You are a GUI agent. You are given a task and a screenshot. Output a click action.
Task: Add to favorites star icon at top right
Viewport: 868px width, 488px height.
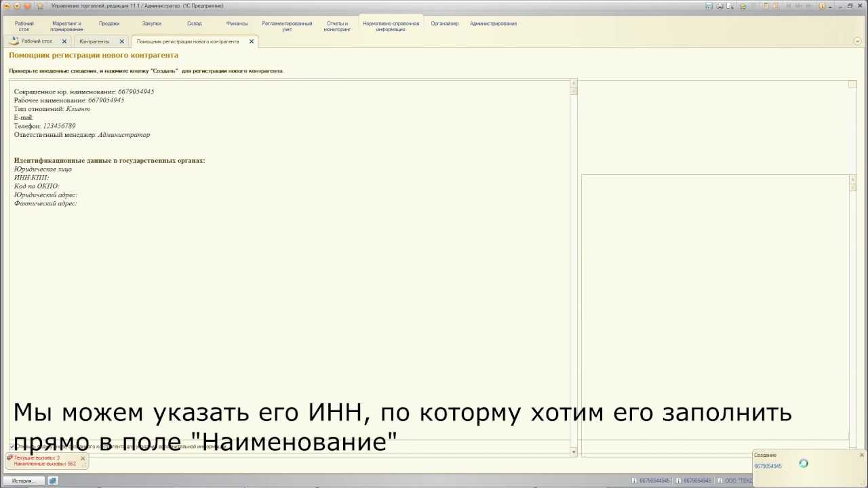tap(743, 6)
